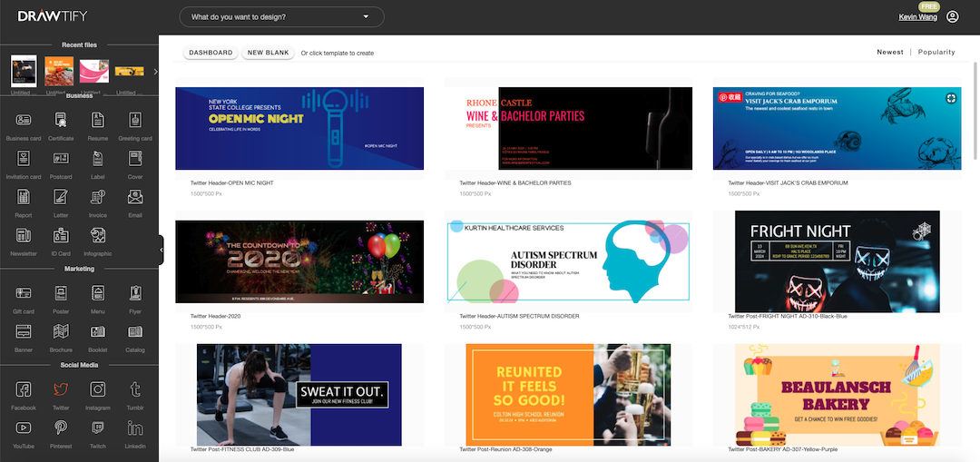Open ID Card templates
Screen dimensions: 980x462
click(x=61, y=236)
